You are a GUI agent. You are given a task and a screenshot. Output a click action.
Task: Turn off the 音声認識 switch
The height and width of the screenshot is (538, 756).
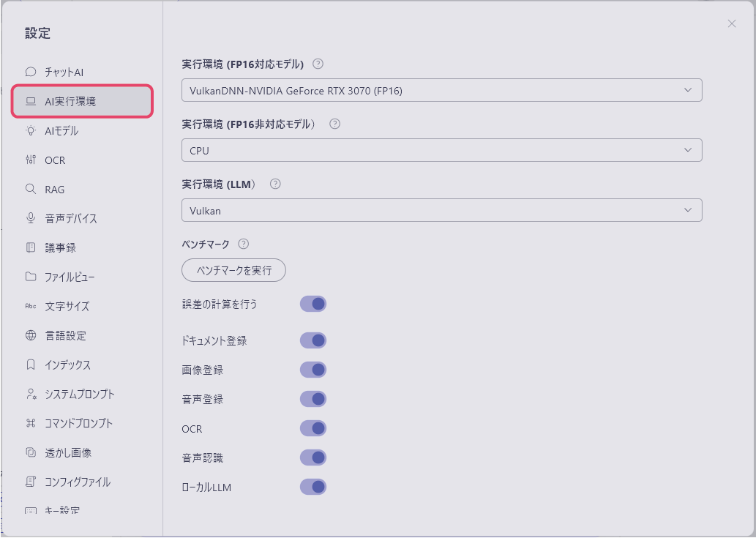point(314,457)
